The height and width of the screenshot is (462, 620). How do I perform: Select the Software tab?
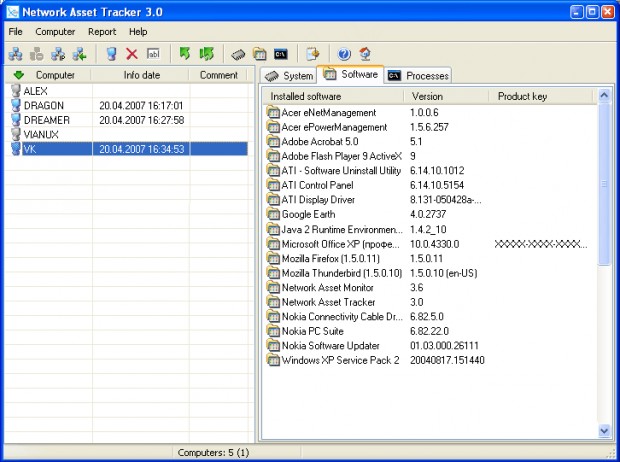350,74
